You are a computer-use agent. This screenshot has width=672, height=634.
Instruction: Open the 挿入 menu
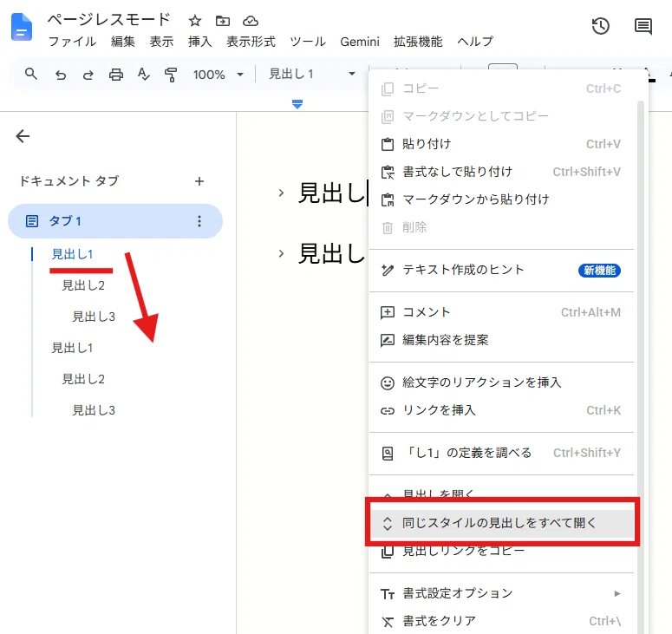(199, 42)
